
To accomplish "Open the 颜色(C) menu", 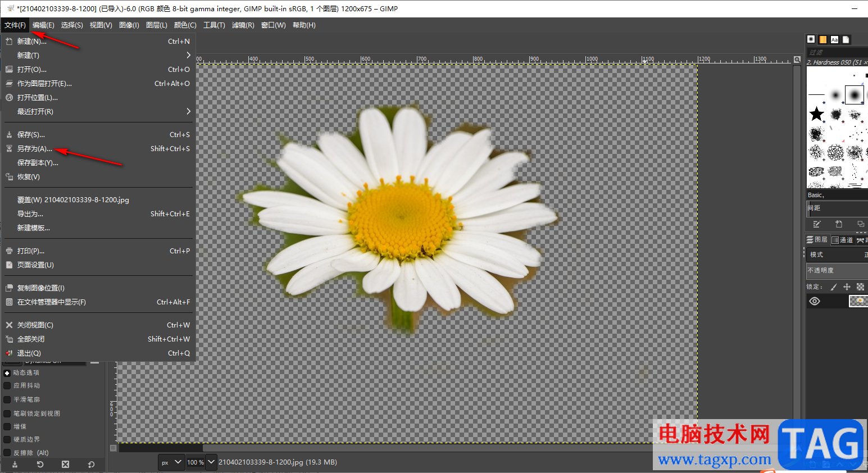I will click(185, 25).
